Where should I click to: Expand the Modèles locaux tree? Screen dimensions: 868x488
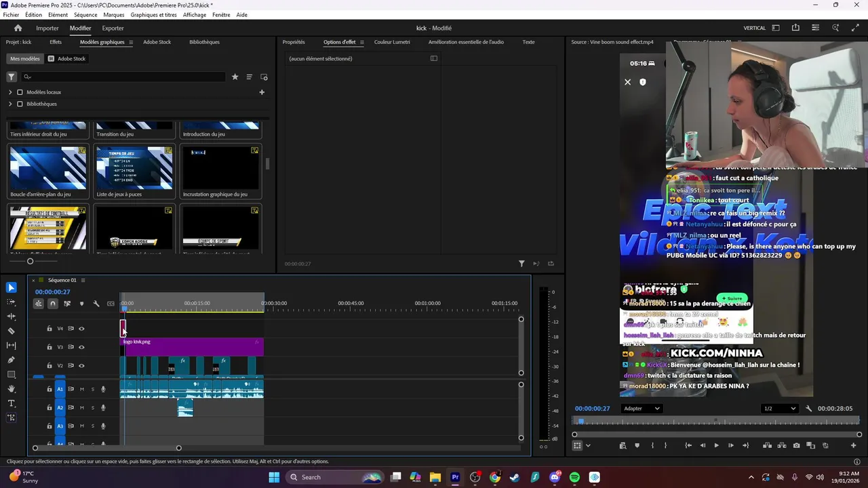coord(10,92)
